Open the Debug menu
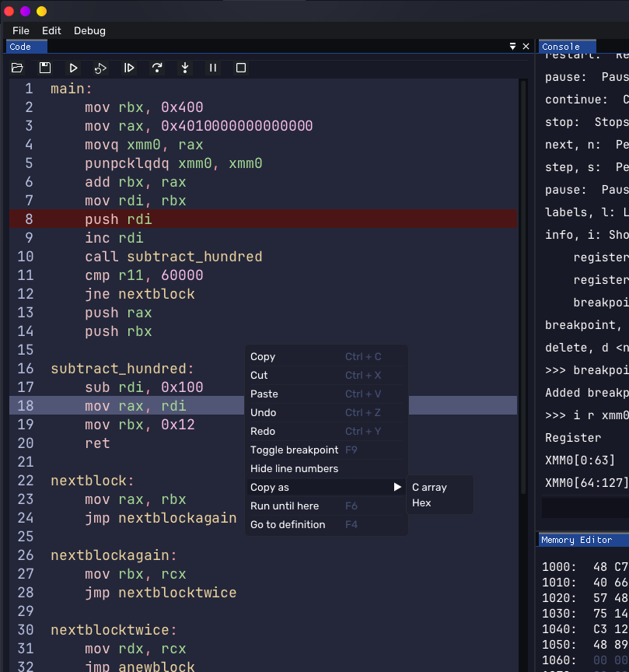629x672 pixels. pyautogui.click(x=89, y=31)
